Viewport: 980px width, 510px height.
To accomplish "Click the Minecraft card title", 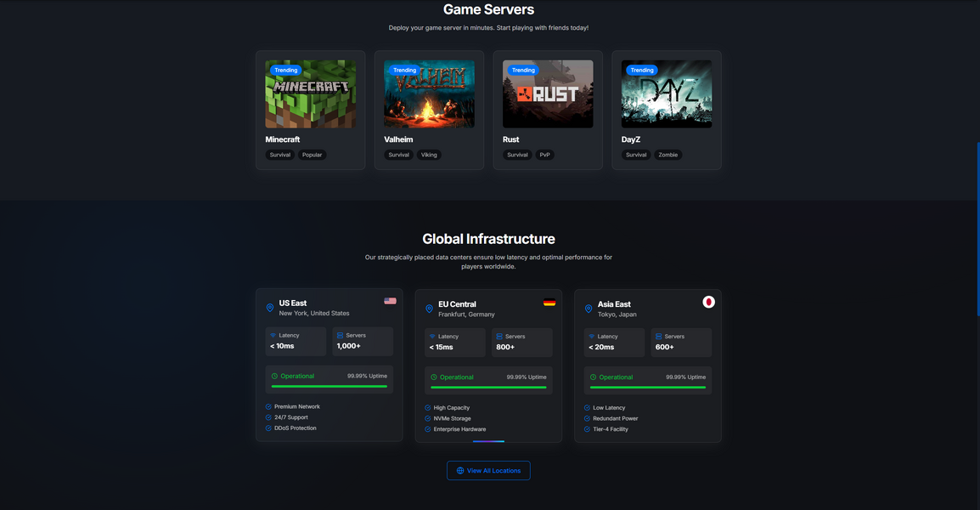I will point(283,139).
